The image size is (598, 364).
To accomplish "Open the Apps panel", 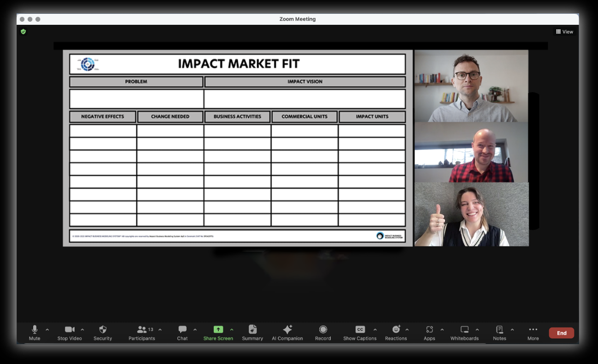I will pyautogui.click(x=429, y=333).
